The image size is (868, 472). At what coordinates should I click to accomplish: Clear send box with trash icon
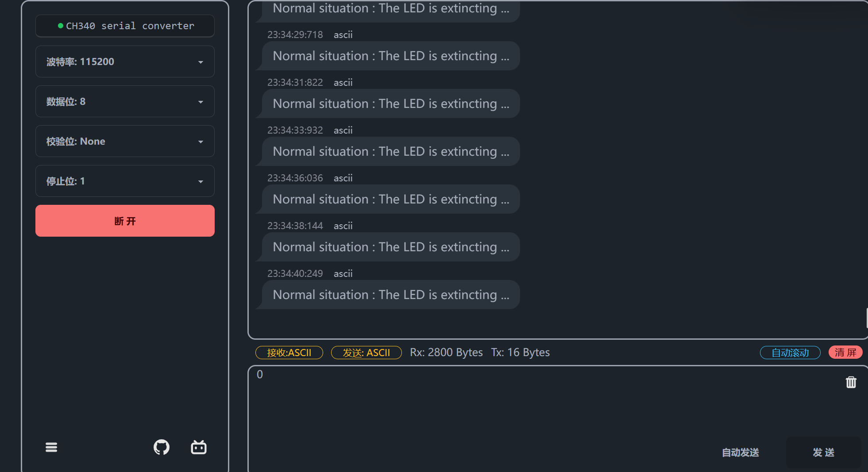[851, 382]
